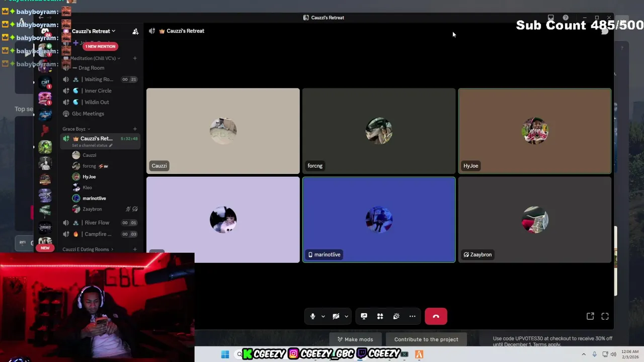
Task: Open the Gbc Meetings stage channel
Action: coord(100,114)
